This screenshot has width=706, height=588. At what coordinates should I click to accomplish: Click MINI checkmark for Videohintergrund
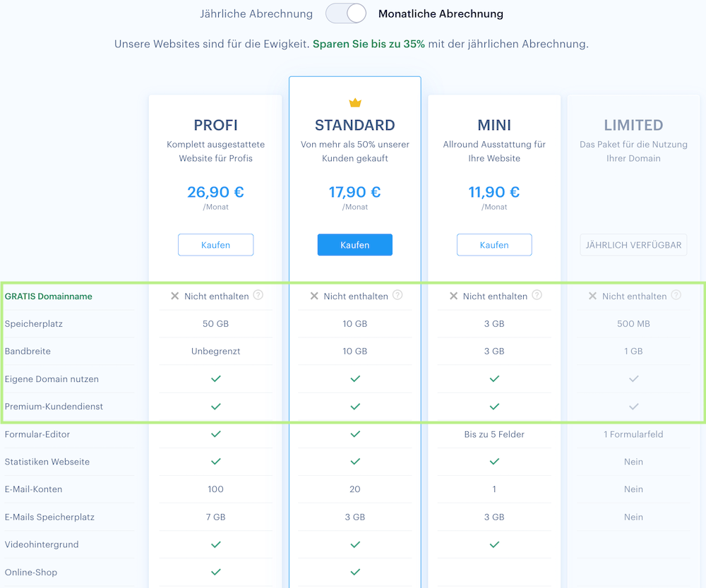click(494, 545)
